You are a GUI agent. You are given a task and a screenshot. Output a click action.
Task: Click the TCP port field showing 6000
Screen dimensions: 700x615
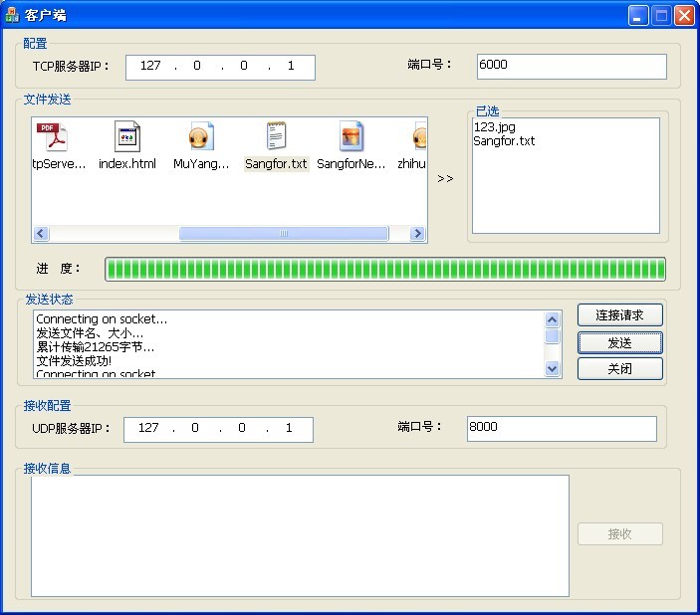[x=572, y=67]
